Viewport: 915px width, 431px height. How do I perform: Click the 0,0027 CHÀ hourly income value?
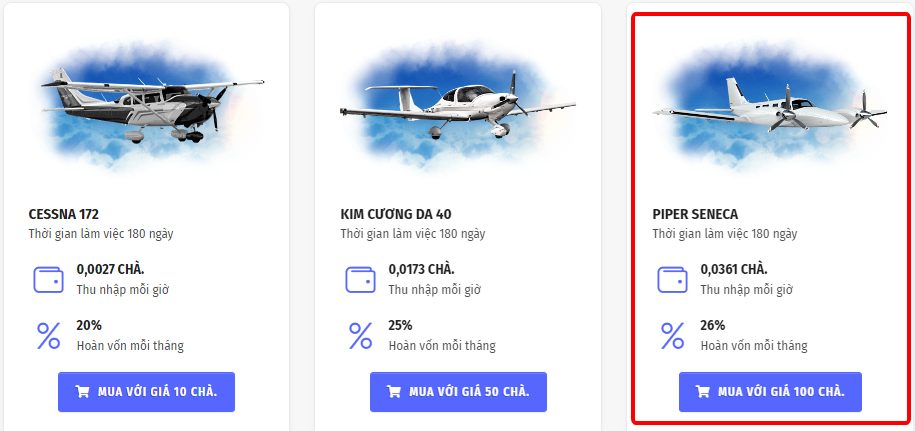coord(110,269)
